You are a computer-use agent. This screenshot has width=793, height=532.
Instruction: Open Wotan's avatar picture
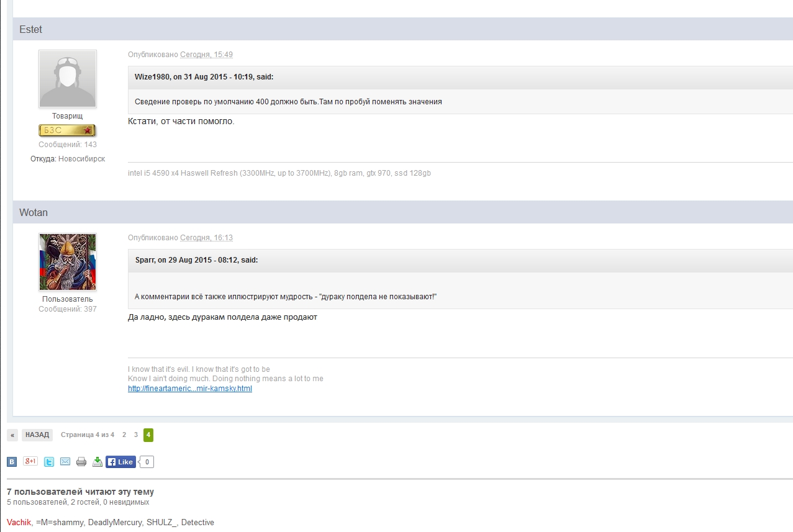click(68, 262)
